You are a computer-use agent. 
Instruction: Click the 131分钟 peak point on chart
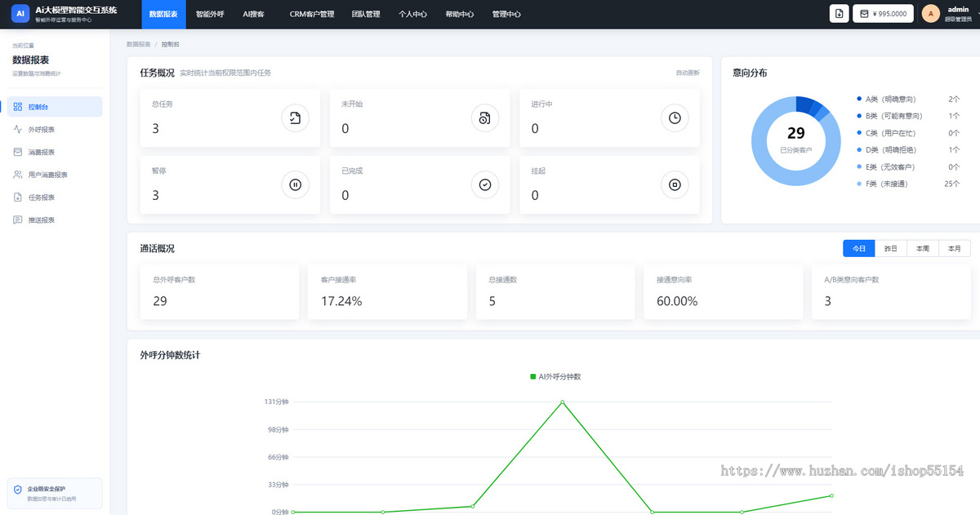(562, 402)
